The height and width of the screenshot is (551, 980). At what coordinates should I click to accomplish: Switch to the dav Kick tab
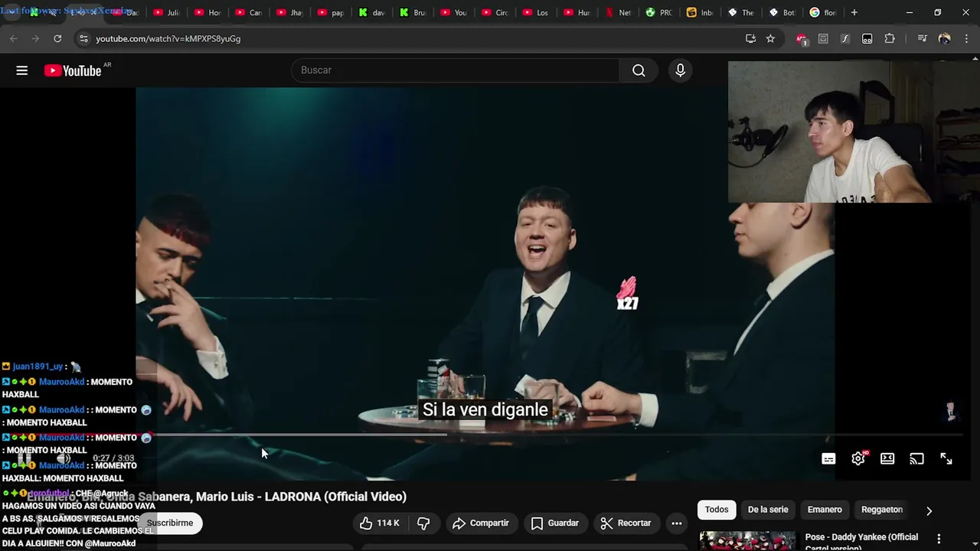(371, 12)
